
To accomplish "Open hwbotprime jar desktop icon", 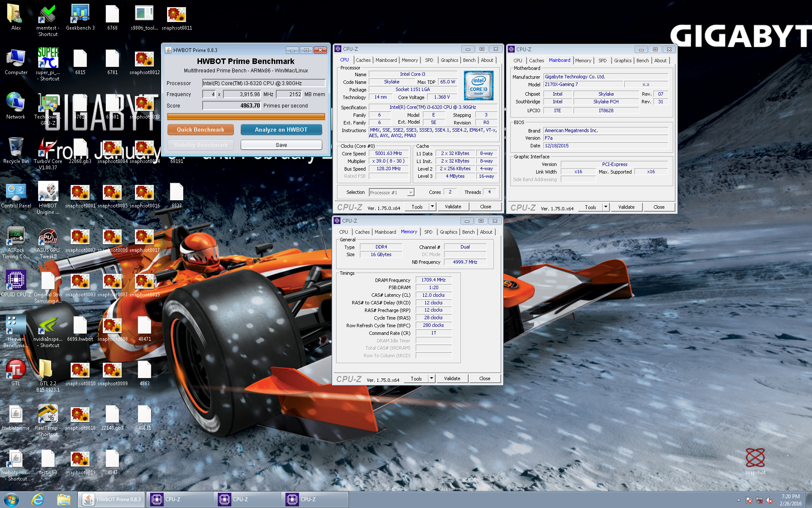I will [x=16, y=417].
